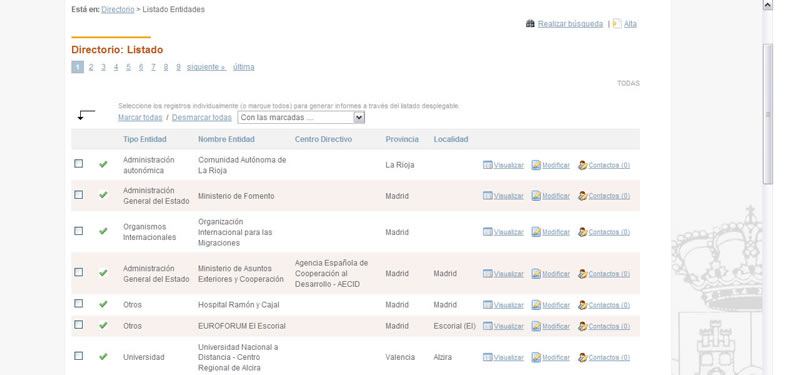Click Contactos icon for Organización Internacional para las Migraciones
This screenshot has width=800, height=375.
click(583, 232)
